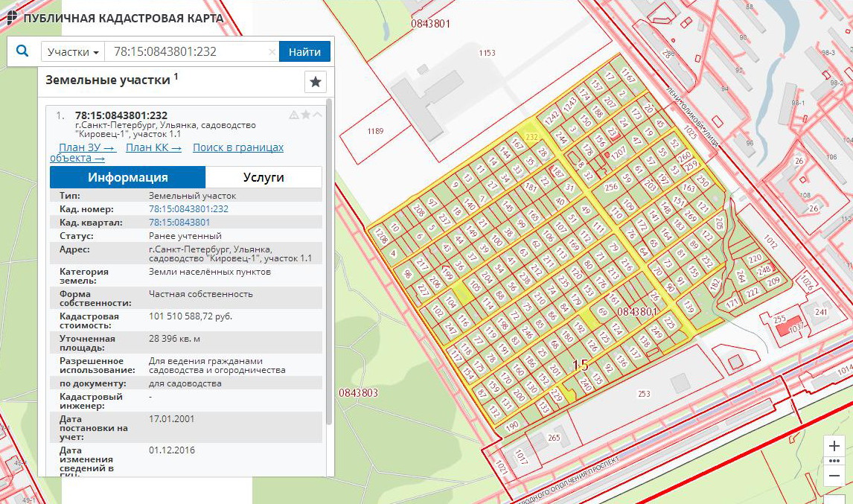Screen dimensions: 853x504
Task: Open cadastral quarter 78:15:0843801 link
Action: [179, 223]
